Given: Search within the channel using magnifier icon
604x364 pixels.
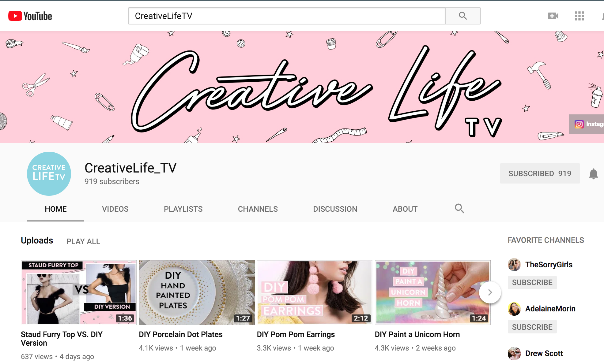Looking at the screenshot, I should point(459,209).
